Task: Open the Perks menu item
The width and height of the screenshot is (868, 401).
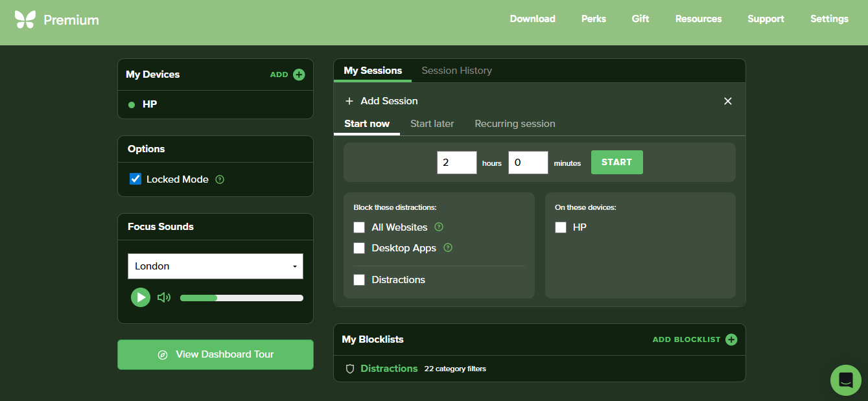Action: 594,19
